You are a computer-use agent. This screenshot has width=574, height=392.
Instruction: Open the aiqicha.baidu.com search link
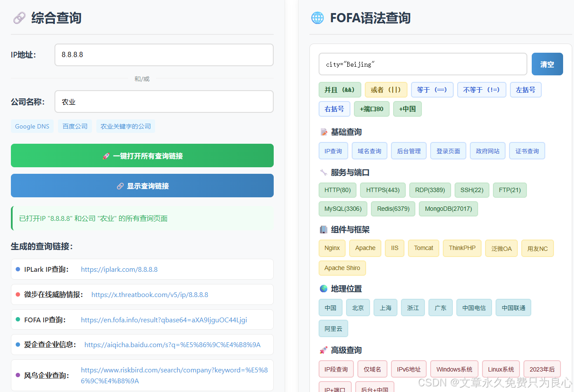tap(173, 345)
